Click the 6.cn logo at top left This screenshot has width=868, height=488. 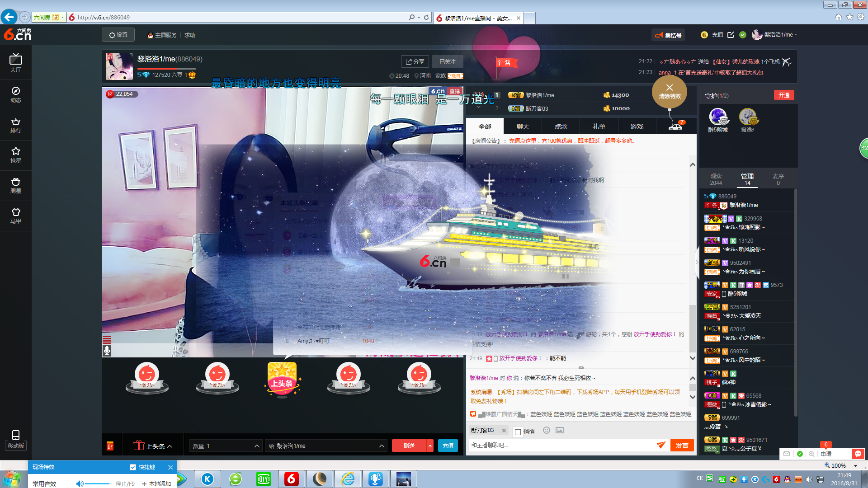coord(17,34)
